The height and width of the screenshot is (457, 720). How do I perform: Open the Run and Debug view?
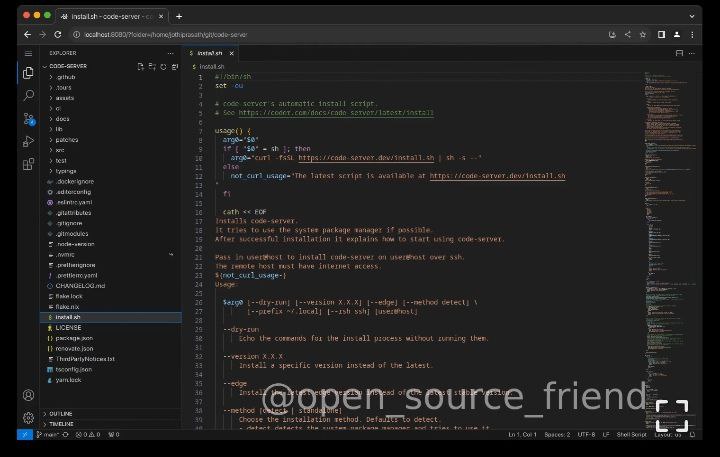tap(28, 141)
